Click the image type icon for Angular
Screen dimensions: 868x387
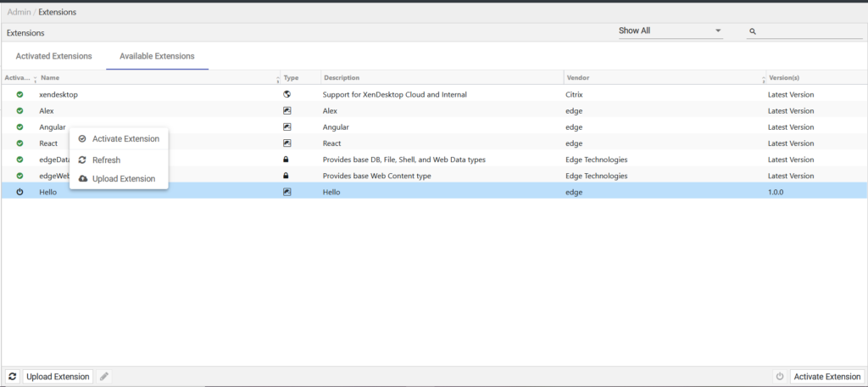pyautogui.click(x=287, y=127)
